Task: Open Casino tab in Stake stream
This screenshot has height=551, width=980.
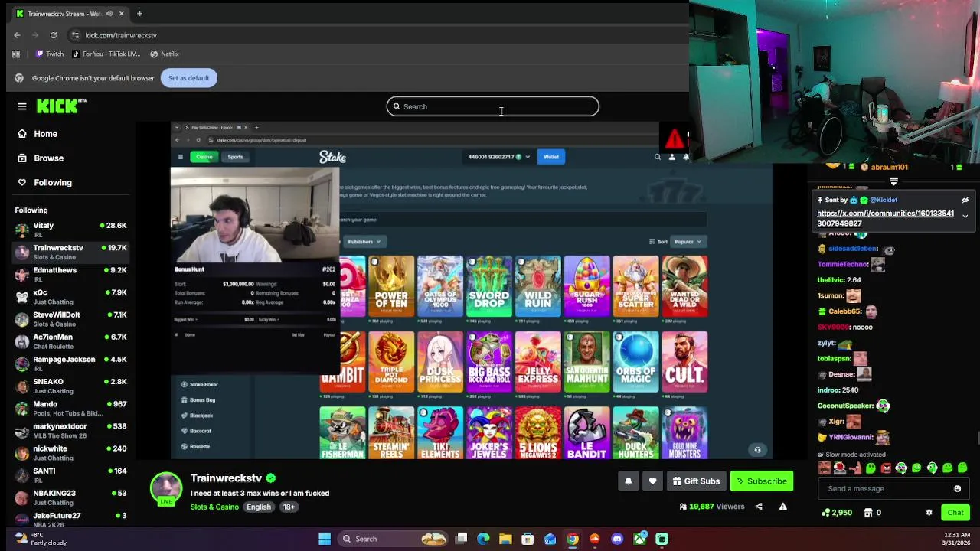Action: pyautogui.click(x=204, y=157)
